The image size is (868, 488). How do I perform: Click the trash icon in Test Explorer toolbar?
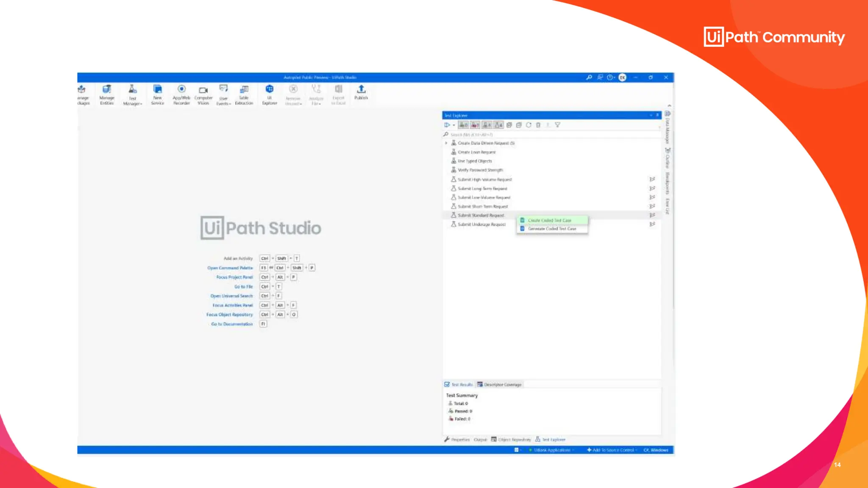538,125
